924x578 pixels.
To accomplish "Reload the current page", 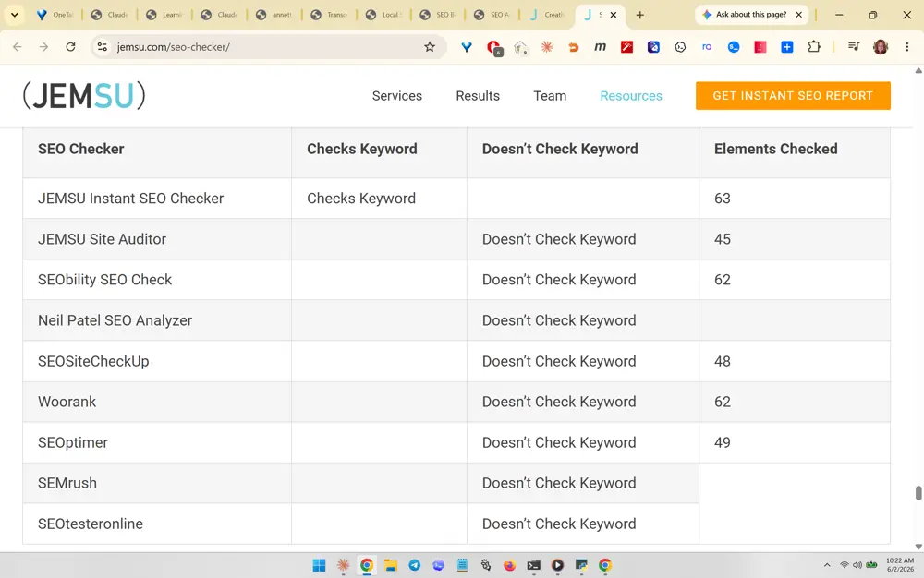I will 71,47.
